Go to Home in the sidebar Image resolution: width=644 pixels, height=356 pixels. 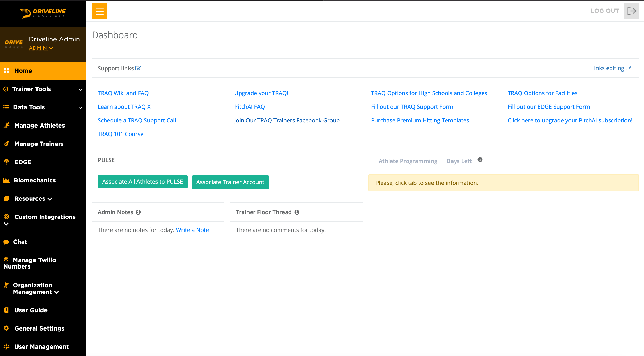(43, 71)
